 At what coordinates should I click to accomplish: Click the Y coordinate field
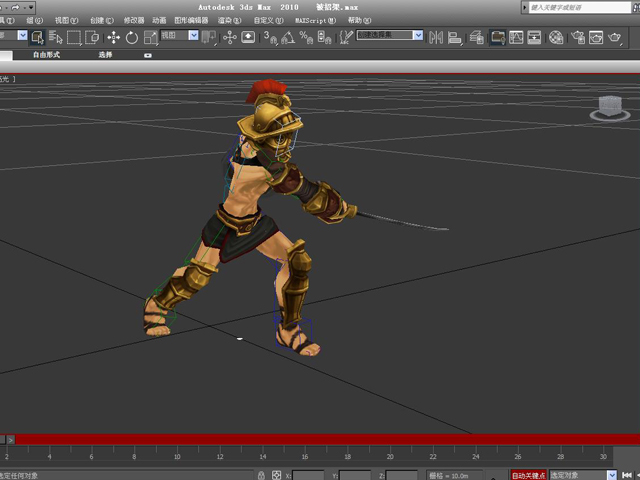[x=355, y=476]
